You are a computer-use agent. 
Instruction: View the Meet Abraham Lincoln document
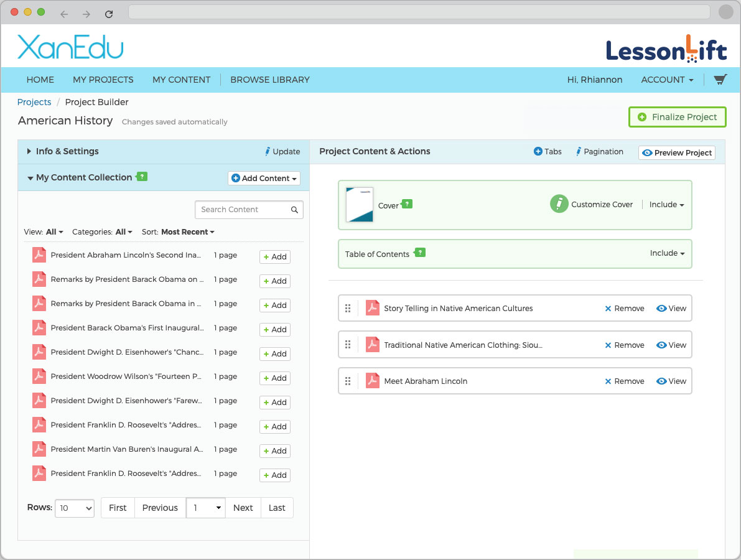tap(671, 381)
